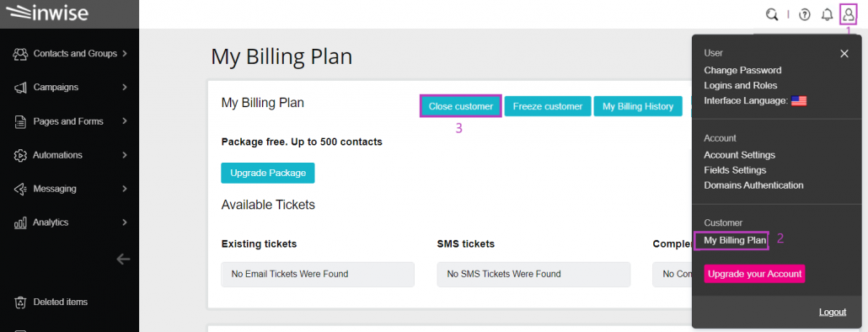Click the Upgrade Package button

268,173
